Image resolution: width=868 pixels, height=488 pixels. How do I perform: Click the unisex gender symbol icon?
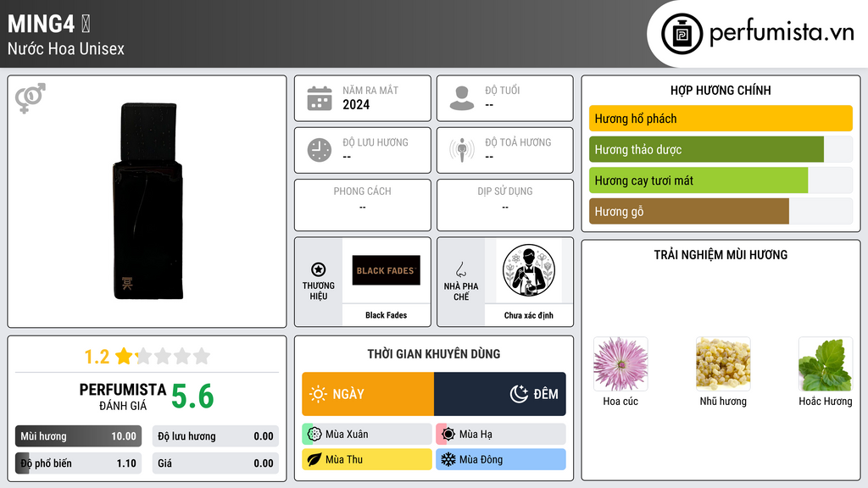[31, 98]
